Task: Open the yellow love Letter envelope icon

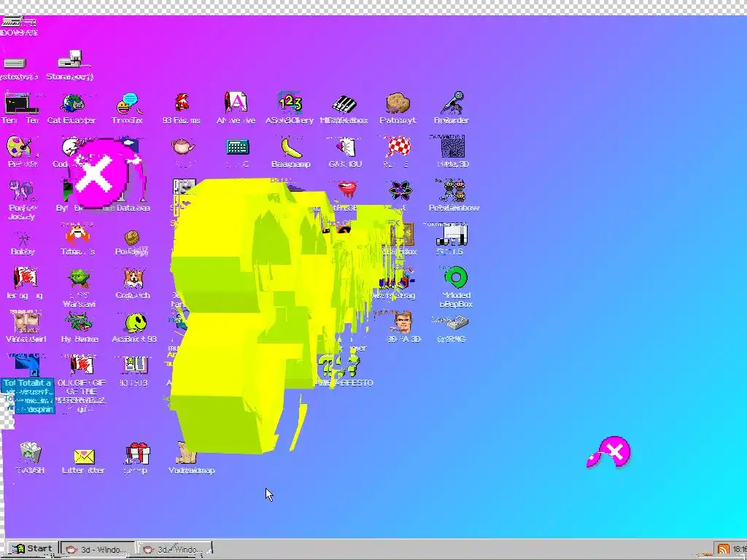Action: (84, 456)
